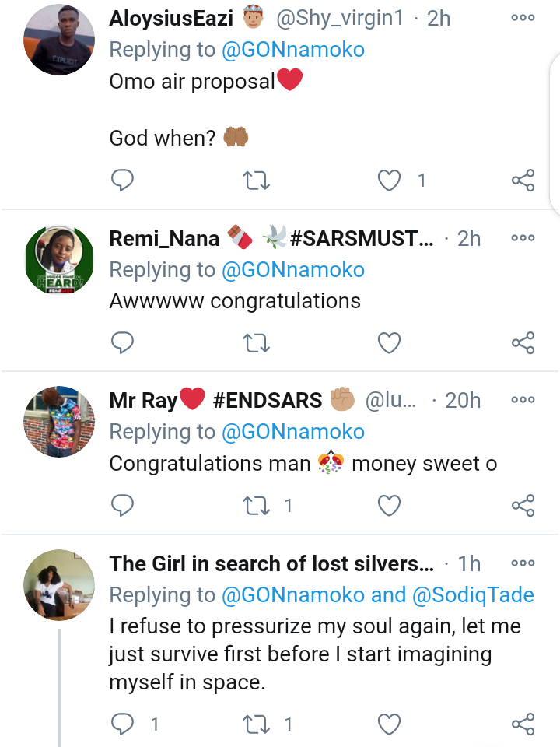
Task: Share AloysiusEazi's tweet
Action: (x=523, y=181)
